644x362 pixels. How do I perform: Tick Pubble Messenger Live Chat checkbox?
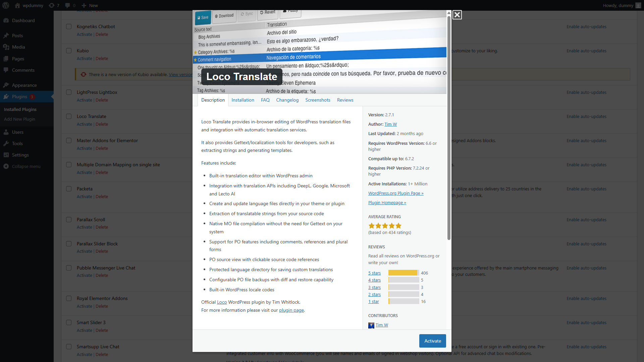pos(69,268)
